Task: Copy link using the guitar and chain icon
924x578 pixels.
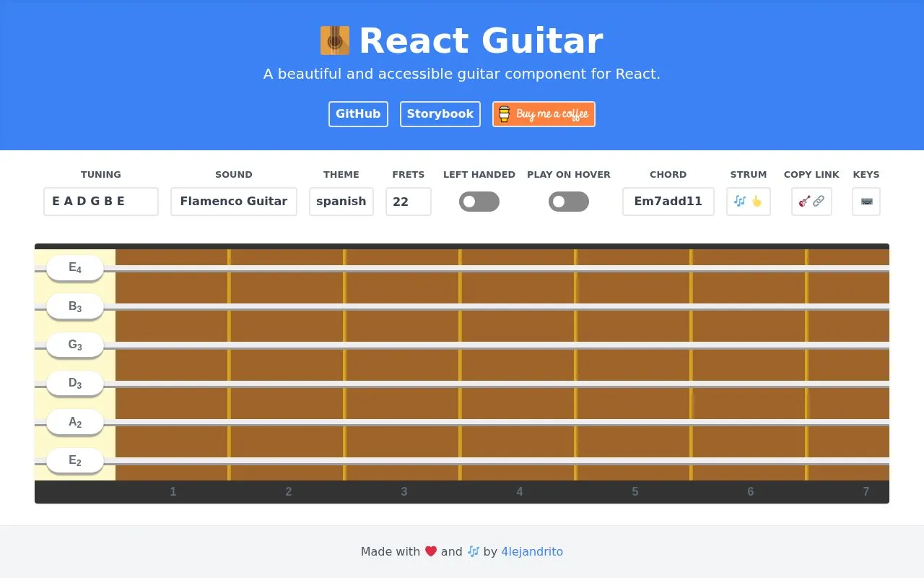Action: (x=811, y=202)
